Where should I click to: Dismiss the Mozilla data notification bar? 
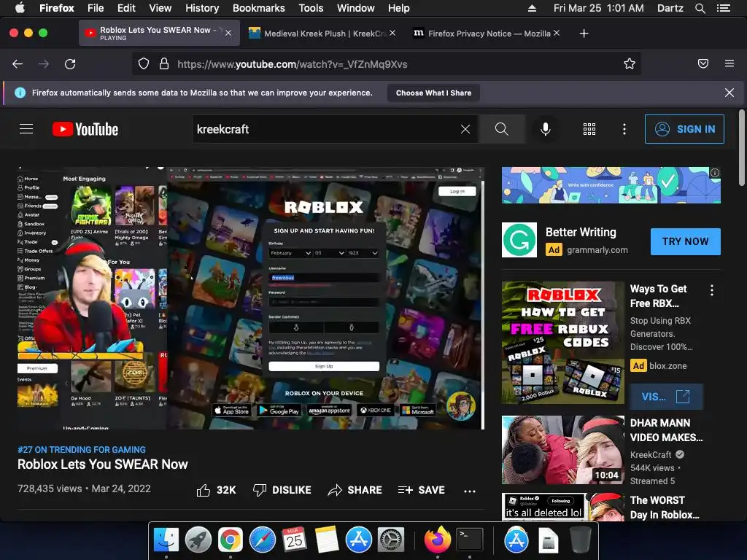(729, 93)
